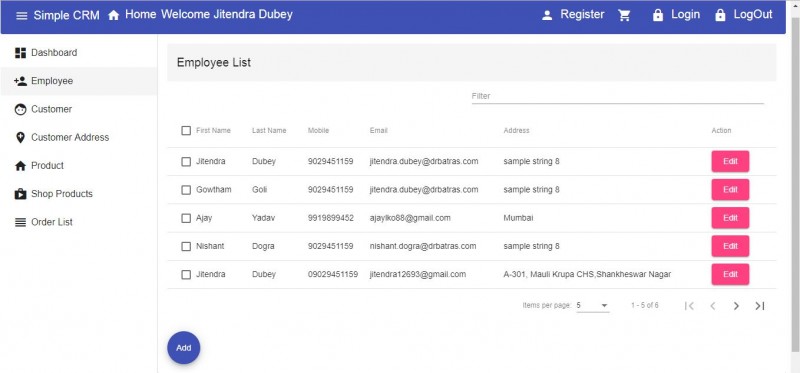Click the Mumbai address cell
Viewport: 800px width, 373px height.
pyautogui.click(x=518, y=218)
